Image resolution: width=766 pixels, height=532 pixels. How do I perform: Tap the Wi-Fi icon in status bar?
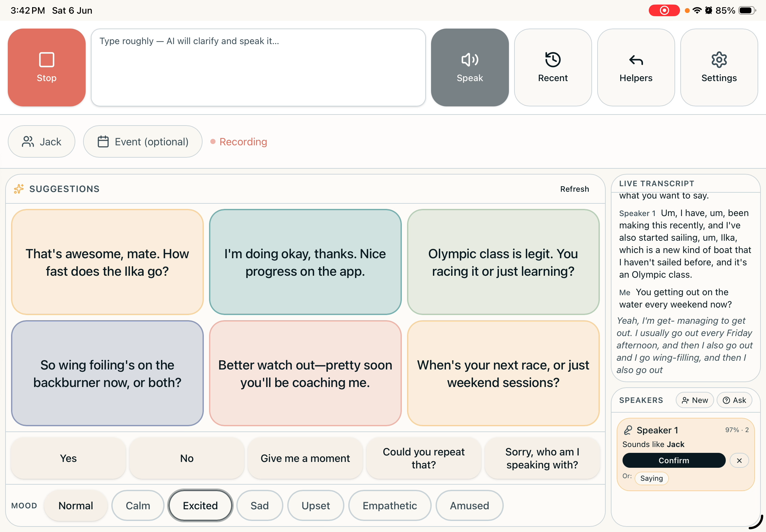pos(697,10)
